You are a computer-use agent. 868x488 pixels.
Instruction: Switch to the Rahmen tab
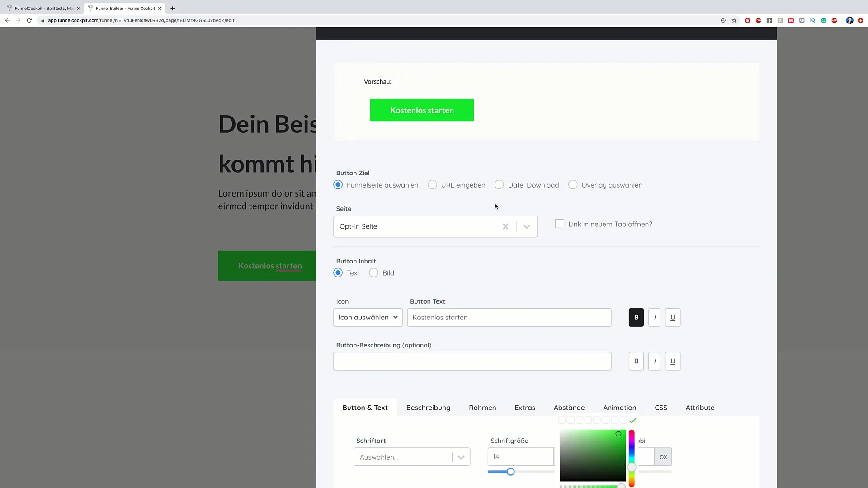[481, 407]
